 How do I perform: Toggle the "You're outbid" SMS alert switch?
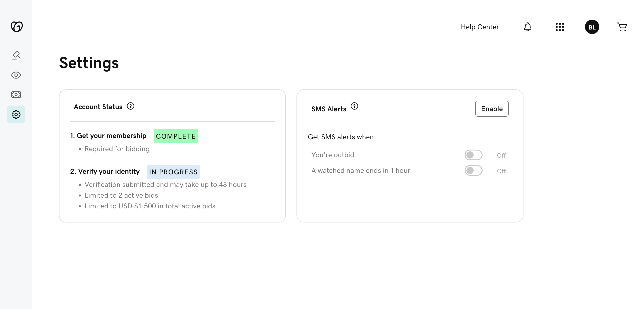pos(474,155)
